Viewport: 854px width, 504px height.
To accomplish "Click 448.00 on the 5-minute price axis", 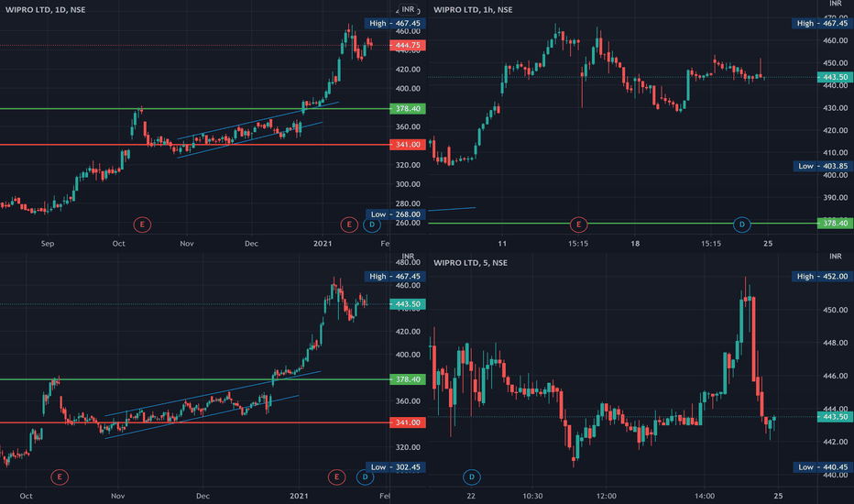I will [836, 343].
